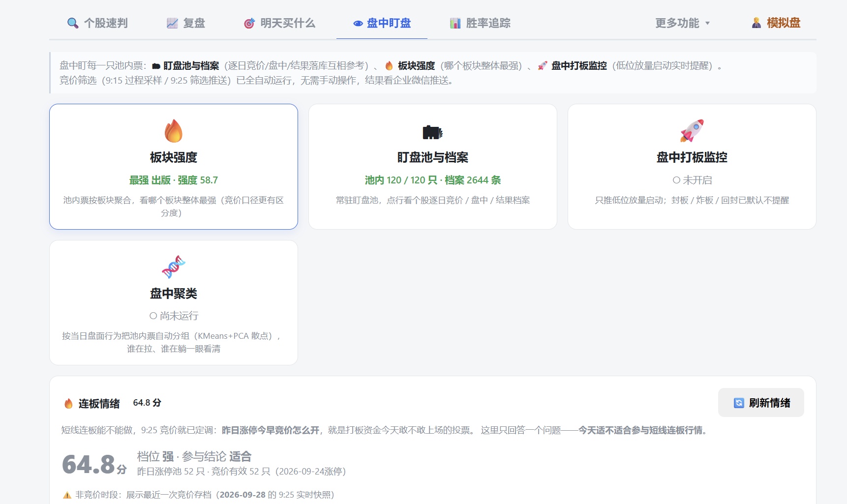Click the text 池内 120 / 120 只 · 档案 2644 条

(x=433, y=180)
